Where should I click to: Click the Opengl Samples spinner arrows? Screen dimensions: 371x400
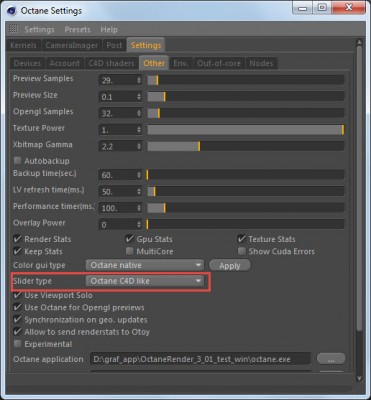(x=139, y=113)
